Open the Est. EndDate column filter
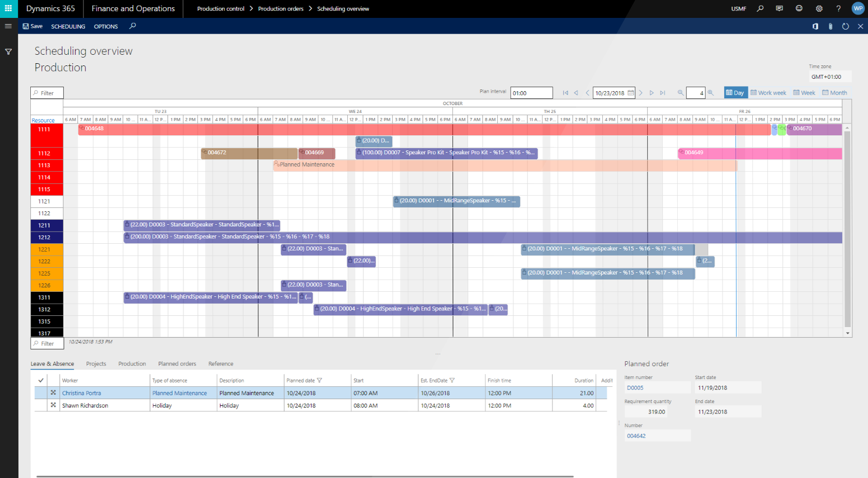 [452, 380]
